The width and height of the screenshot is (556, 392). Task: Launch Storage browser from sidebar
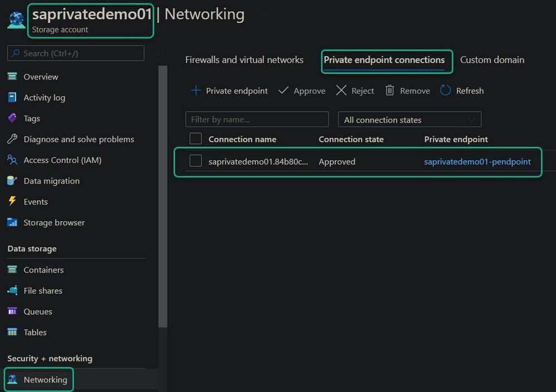coord(54,222)
